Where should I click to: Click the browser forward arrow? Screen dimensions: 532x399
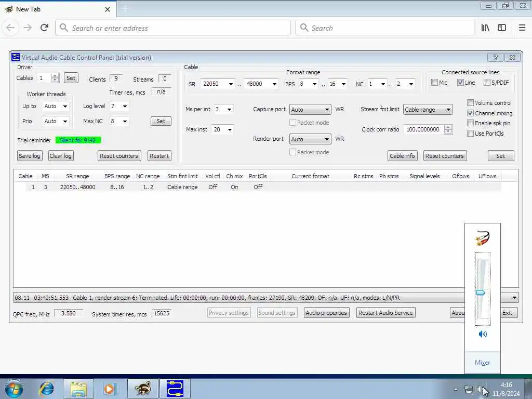point(28,28)
